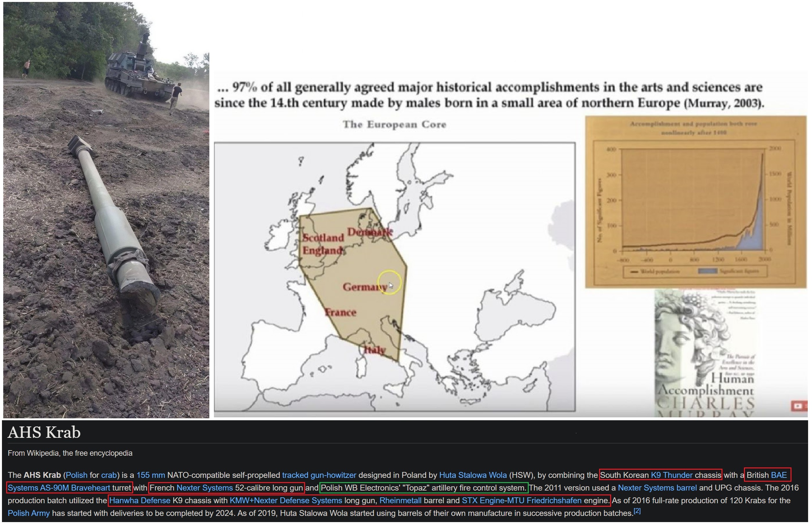This screenshot has width=812, height=525.
Task: Click 'From Wikipedia, the free encyclopedia' tagline
Action: 70,453
